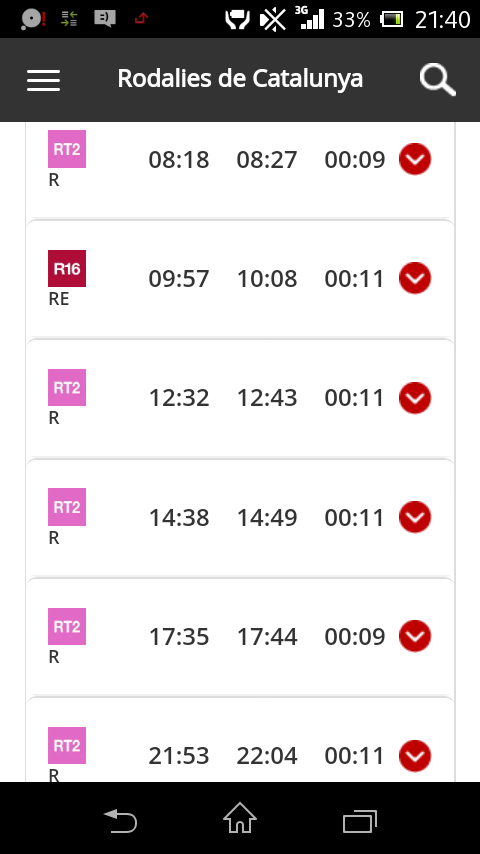Tap the search magnifier icon

click(438, 80)
